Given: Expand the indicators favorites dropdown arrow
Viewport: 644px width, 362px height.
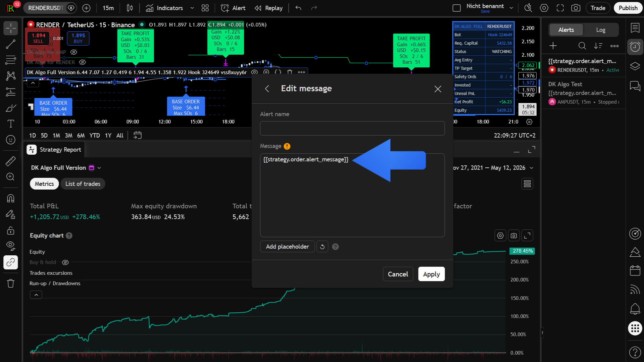Looking at the screenshot, I should click(x=192, y=8).
